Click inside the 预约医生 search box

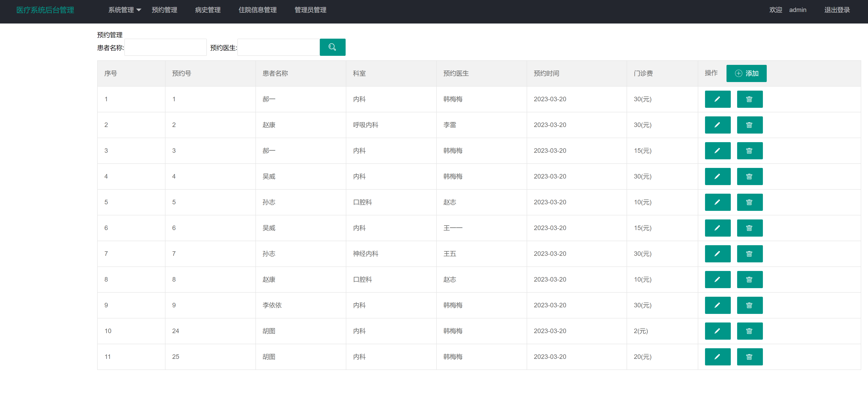click(x=278, y=47)
